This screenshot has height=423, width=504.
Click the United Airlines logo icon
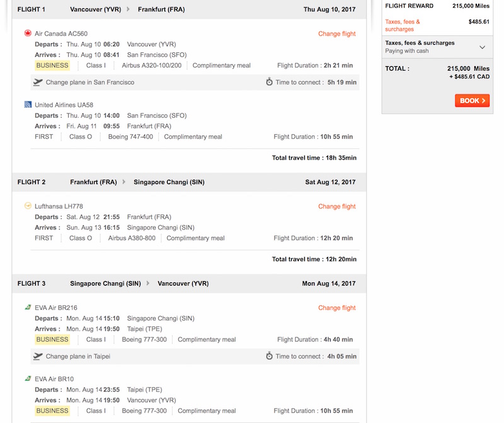coord(28,105)
